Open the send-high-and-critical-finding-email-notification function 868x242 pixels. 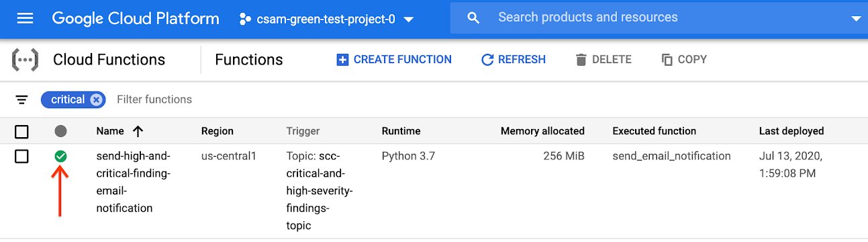[133, 182]
